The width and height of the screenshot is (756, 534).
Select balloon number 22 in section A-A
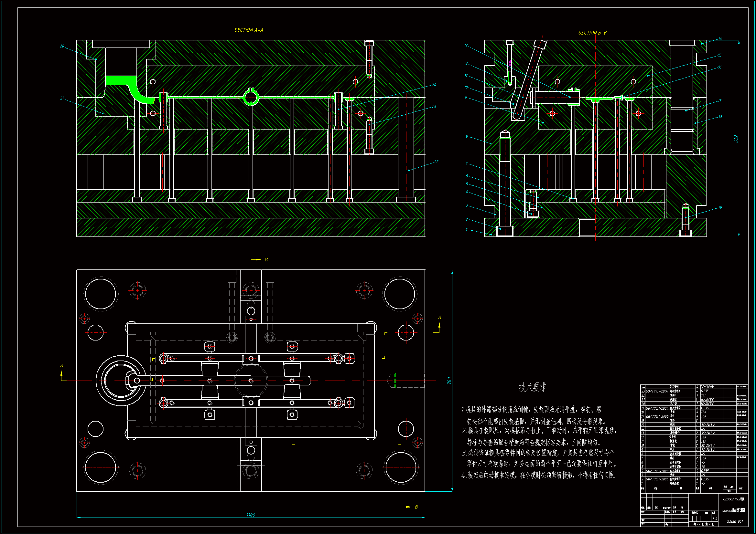point(436,162)
